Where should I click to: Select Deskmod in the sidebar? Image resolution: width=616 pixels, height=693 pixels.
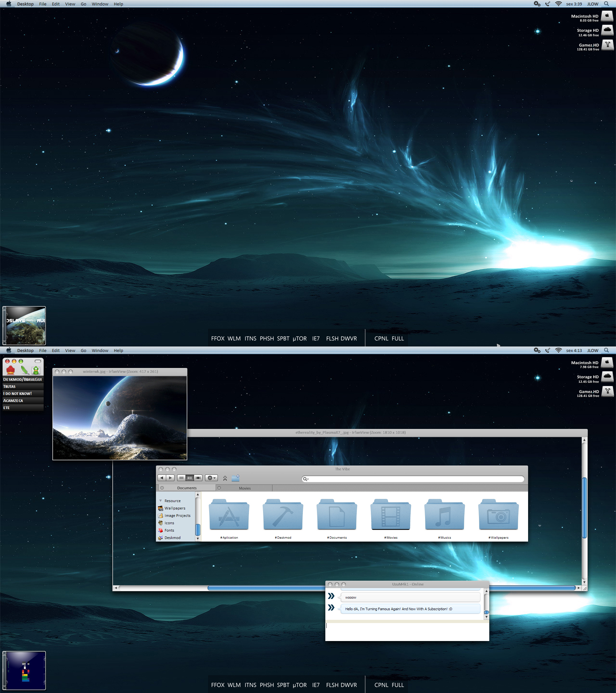[169, 538]
